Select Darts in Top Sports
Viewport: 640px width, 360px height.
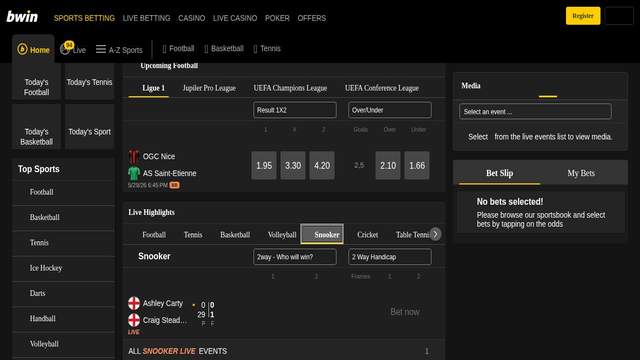[x=64, y=293]
